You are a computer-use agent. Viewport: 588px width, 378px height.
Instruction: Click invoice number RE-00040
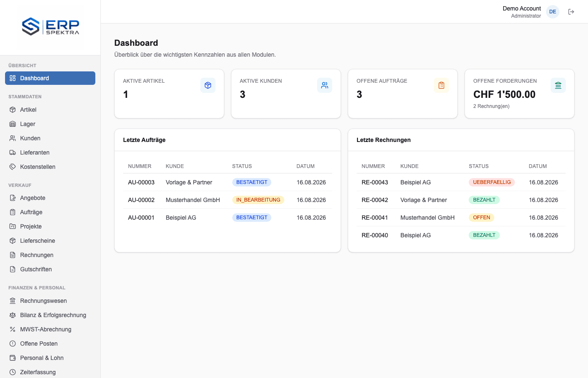375,235
